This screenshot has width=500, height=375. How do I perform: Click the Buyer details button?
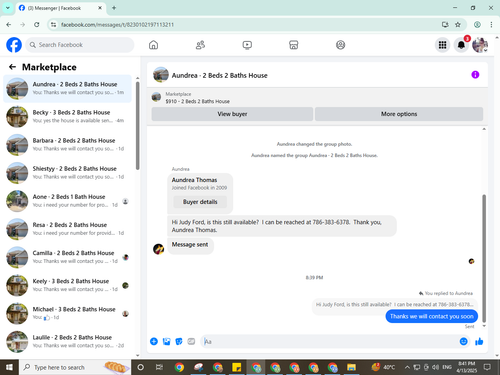(x=200, y=202)
